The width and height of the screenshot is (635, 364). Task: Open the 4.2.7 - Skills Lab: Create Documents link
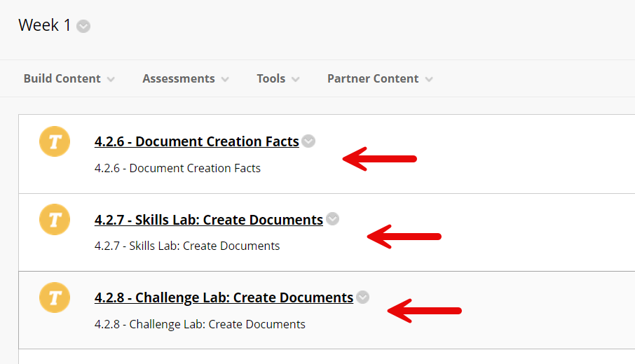(x=209, y=220)
